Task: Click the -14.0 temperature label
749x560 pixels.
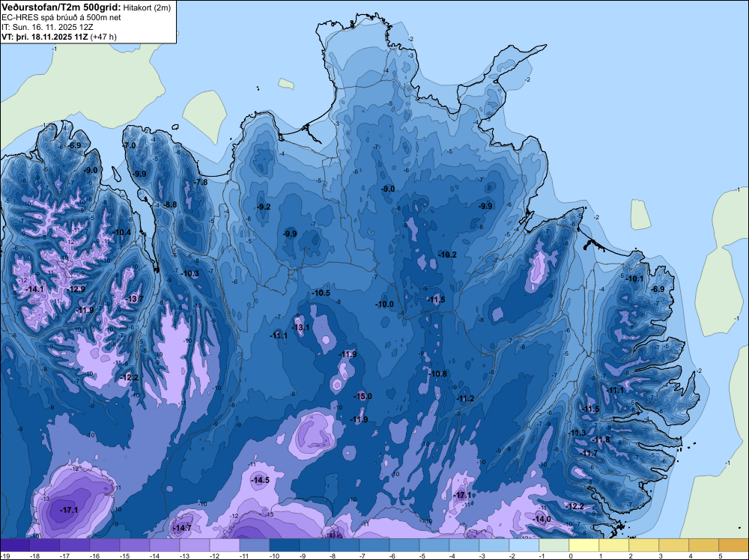Action: pyautogui.click(x=542, y=519)
